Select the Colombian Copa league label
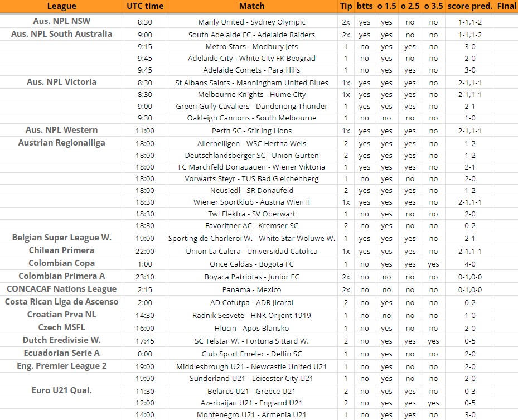 point(62,263)
